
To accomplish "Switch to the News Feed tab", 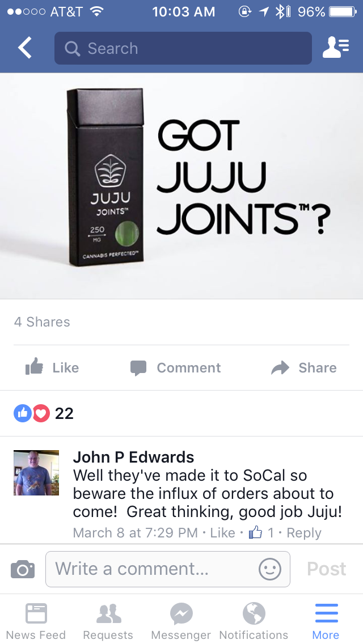I will (36, 621).
